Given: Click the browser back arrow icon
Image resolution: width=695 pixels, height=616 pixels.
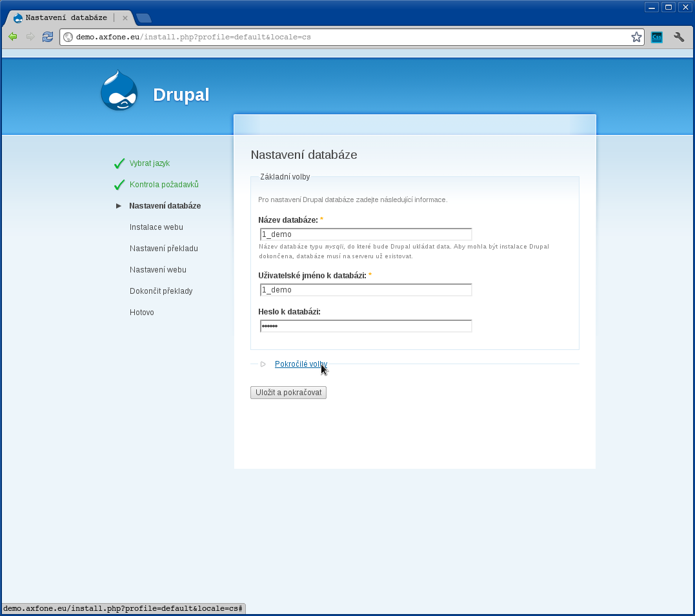Looking at the screenshot, I should (12, 37).
